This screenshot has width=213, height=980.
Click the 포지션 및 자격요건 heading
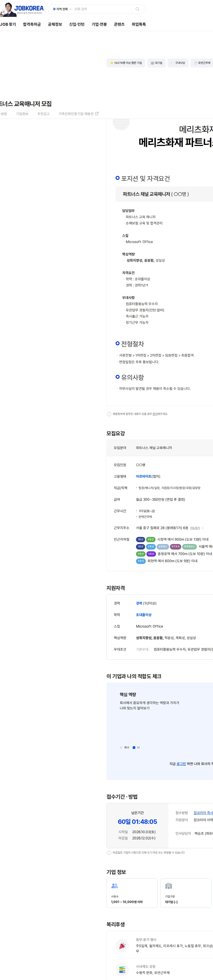click(145, 179)
